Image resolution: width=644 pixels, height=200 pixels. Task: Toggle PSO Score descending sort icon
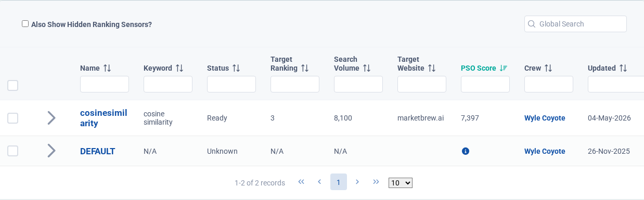(x=504, y=68)
